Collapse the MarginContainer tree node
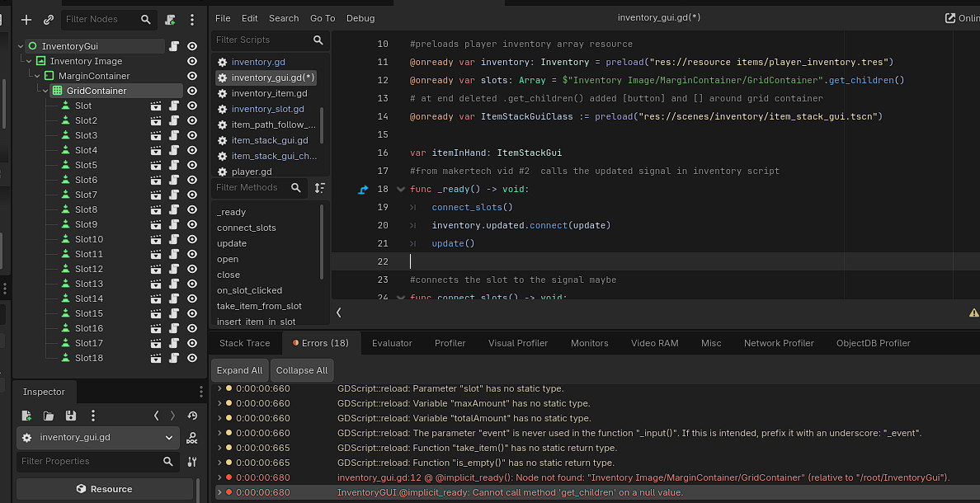 coord(38,76)
